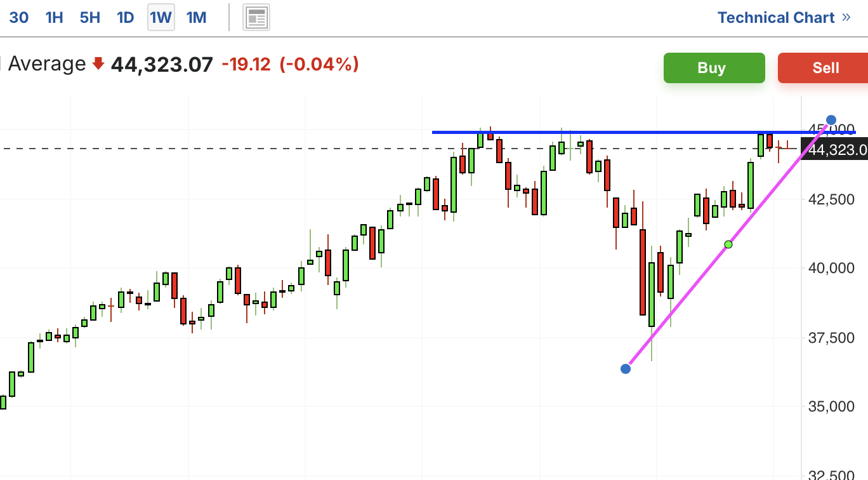Switch to the 30 minute timeframe
The width and height of the screenshot is (868, 480).
pyautogui.click(x=19, y=18)
